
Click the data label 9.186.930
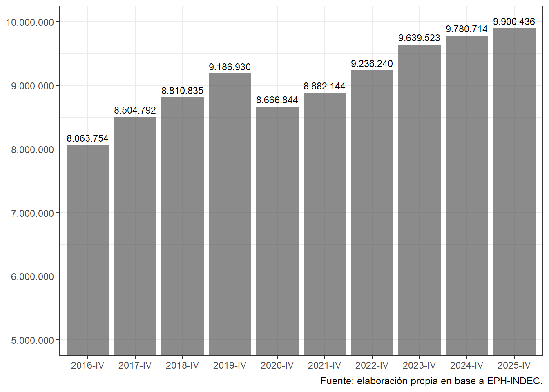coord(230,67)
